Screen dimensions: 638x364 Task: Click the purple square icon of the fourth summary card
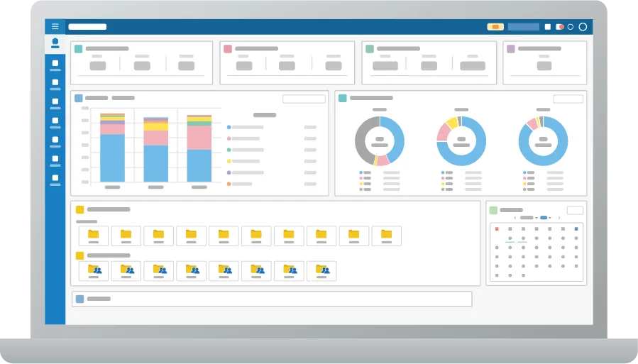pos(511,49)
